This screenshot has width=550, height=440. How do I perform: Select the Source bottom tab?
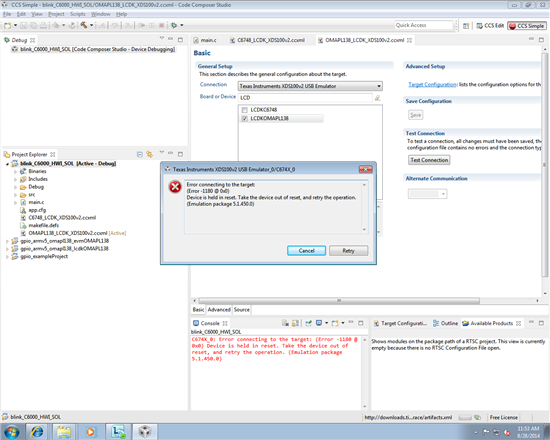point(242,309)
